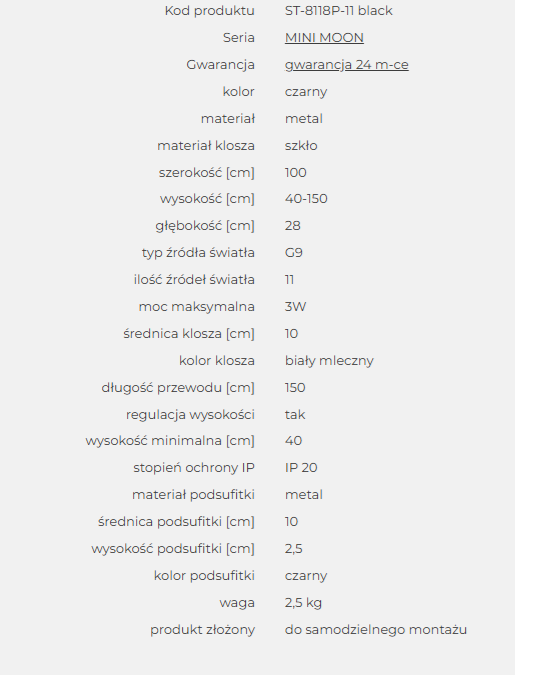
Task: Select the product code ST-8118P-11 black
Action: click(339, 11)
